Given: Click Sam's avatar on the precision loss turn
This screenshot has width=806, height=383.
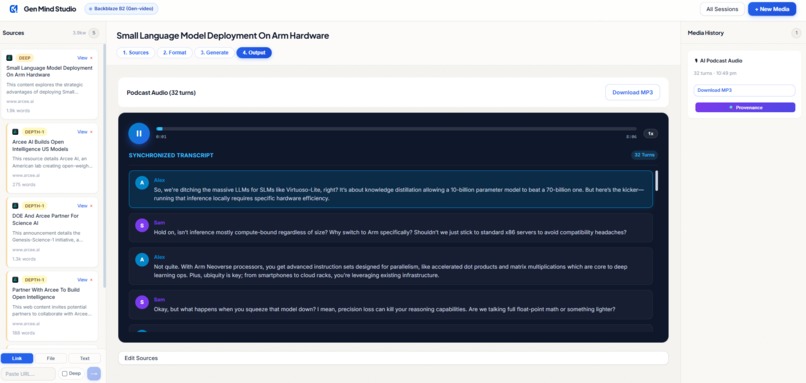Looking at the screenshot, I should tap(142, 302).
